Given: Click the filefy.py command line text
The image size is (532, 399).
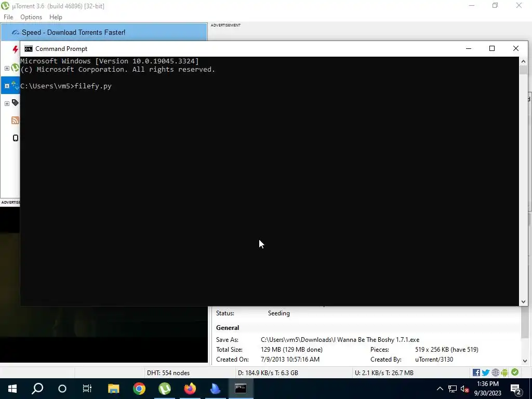Looking at the screenshot, I should 93,86.
